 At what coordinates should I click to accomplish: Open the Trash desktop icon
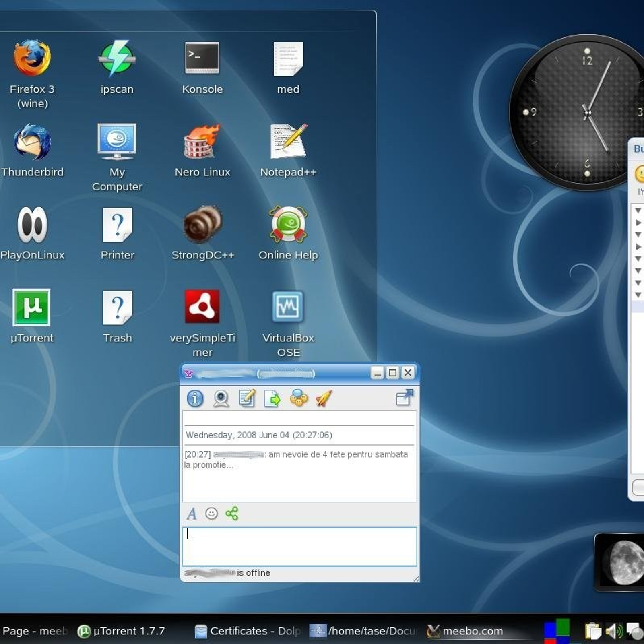click(118, 308)
